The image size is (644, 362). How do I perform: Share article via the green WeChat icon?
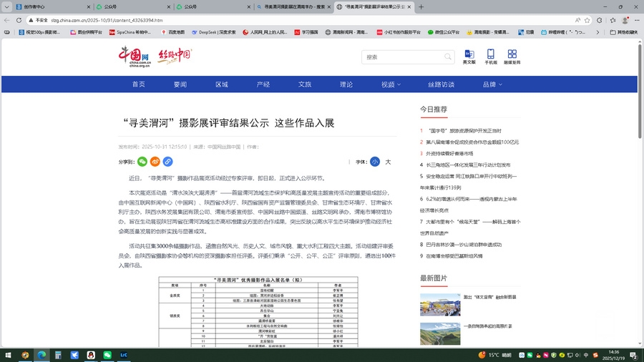tap(142, 162)
